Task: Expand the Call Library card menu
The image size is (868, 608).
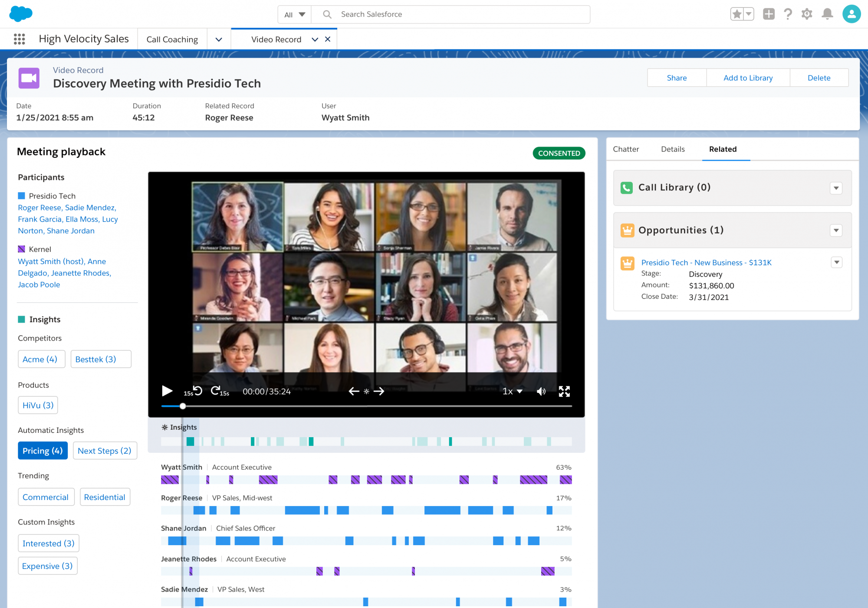Action: coord(836,188)
